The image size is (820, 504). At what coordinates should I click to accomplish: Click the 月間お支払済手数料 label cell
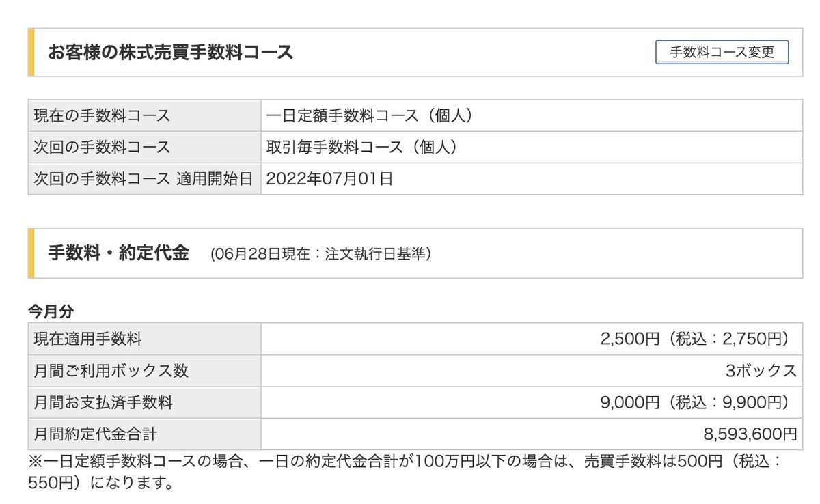point(144,402)
